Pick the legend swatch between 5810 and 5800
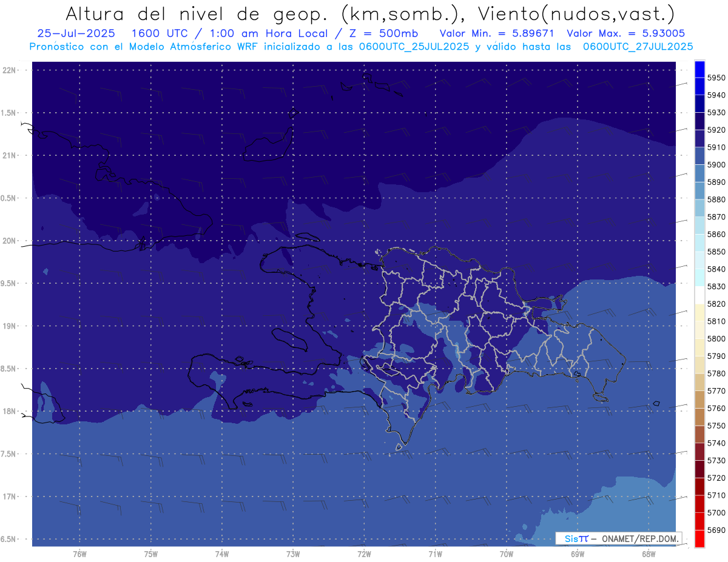 tap(699, 330)
